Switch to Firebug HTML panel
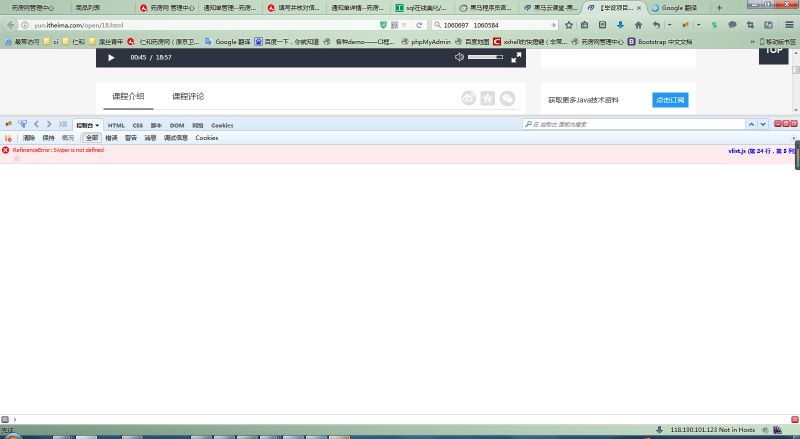Image resolution: width=800 pixels, height=439 pixels. 116,125
